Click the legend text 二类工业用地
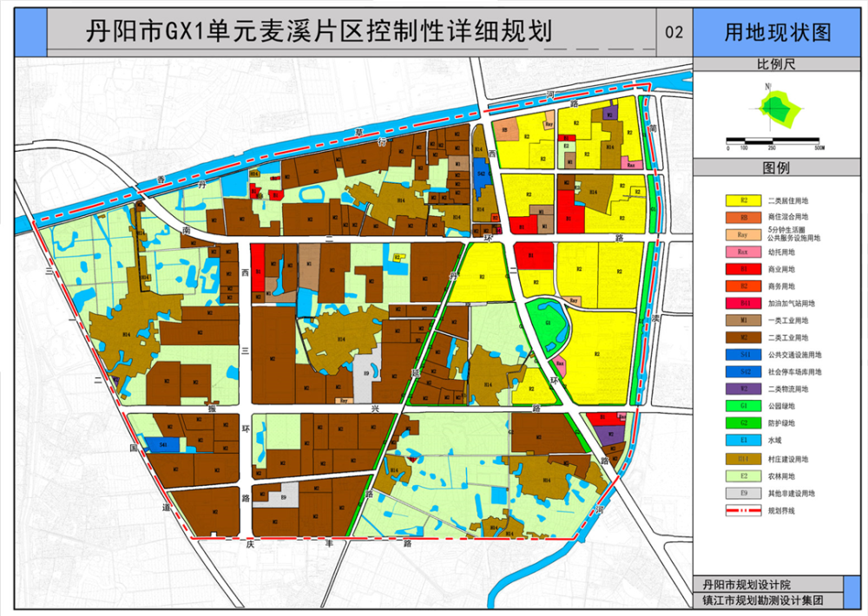 788,337
